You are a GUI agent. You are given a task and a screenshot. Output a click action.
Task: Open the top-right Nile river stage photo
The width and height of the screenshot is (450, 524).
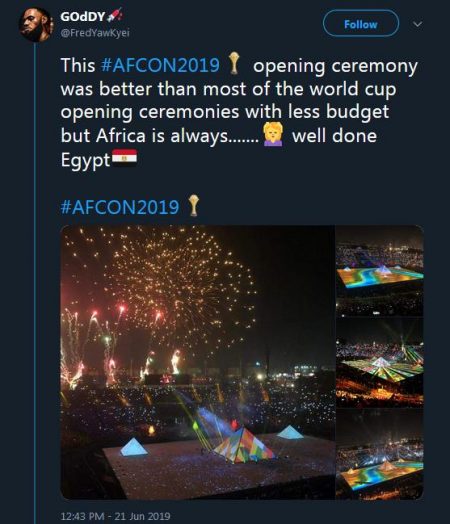[380, 270]
